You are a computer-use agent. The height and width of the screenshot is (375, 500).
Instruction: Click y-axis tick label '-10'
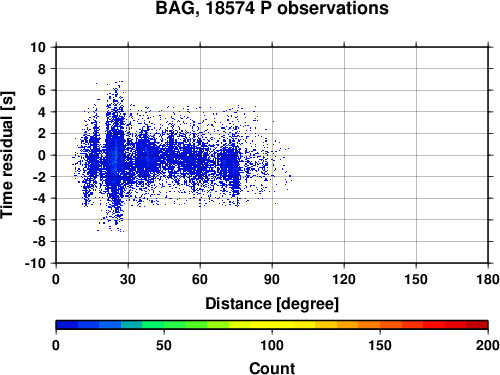coord(36,263)
